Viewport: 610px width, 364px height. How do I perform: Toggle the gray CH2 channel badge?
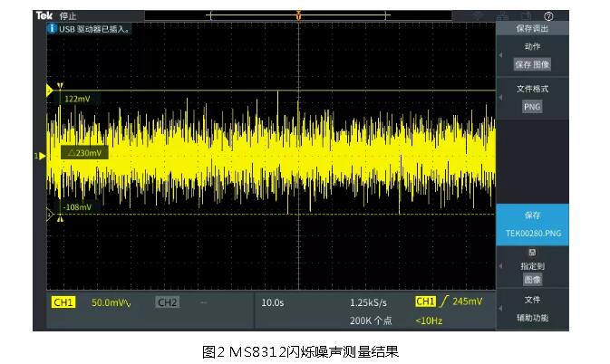point(168,302)
